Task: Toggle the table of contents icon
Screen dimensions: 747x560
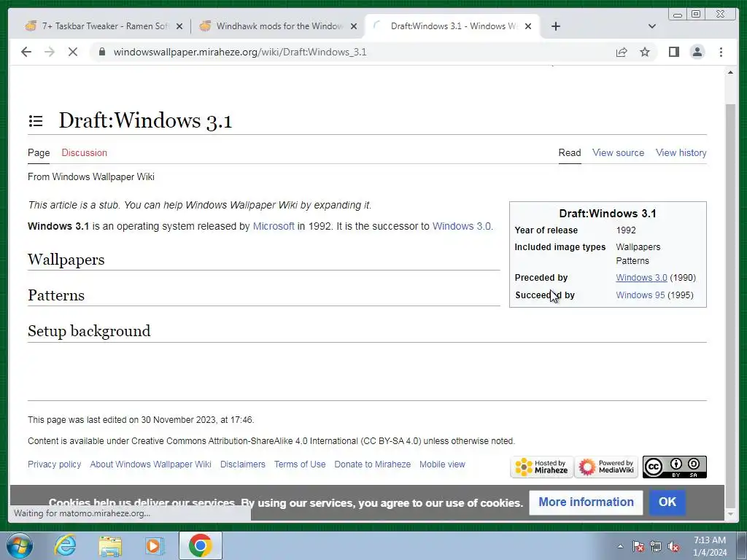Action: pos(36,121)
